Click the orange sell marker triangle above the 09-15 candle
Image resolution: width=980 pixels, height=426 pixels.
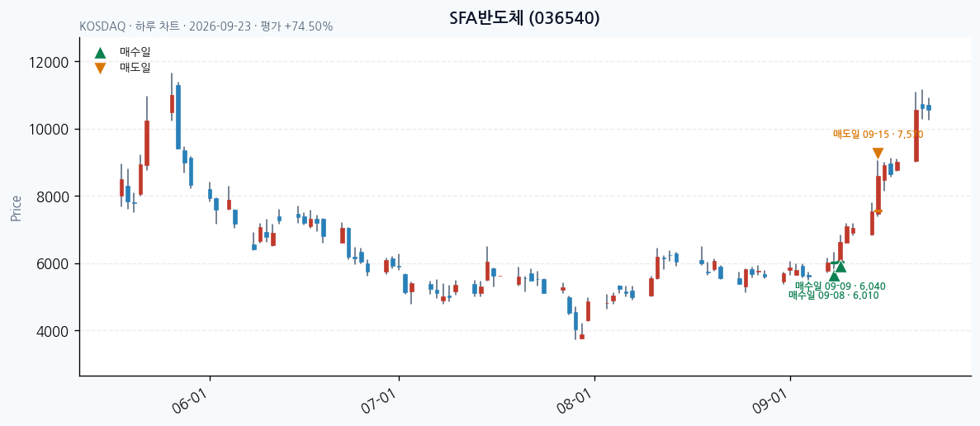(878, 153)
